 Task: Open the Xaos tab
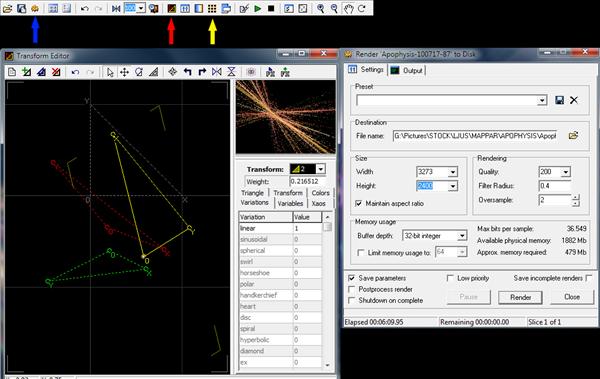click(318, 203)
